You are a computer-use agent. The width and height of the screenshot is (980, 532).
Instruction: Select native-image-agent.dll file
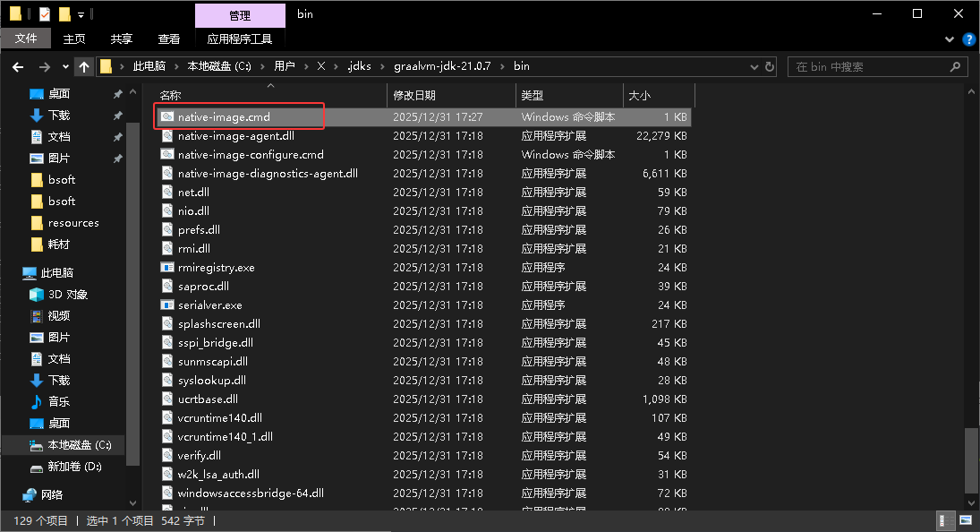point(235,135)
